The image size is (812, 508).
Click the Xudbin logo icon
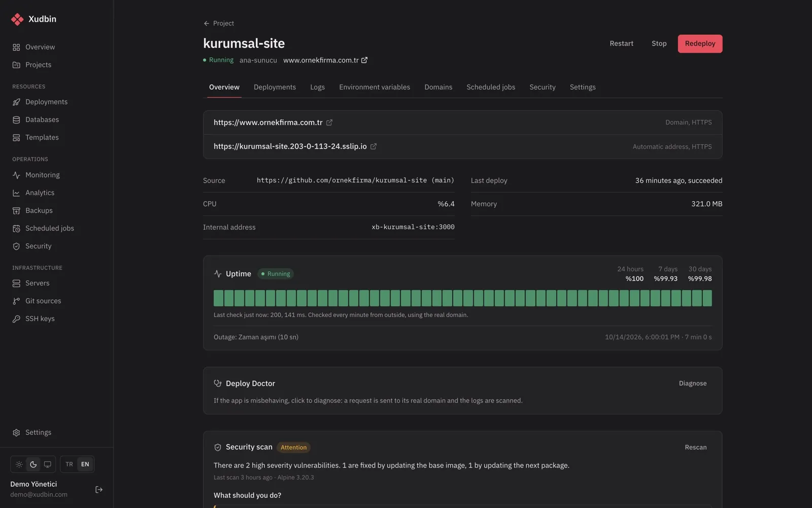(17, 19)
